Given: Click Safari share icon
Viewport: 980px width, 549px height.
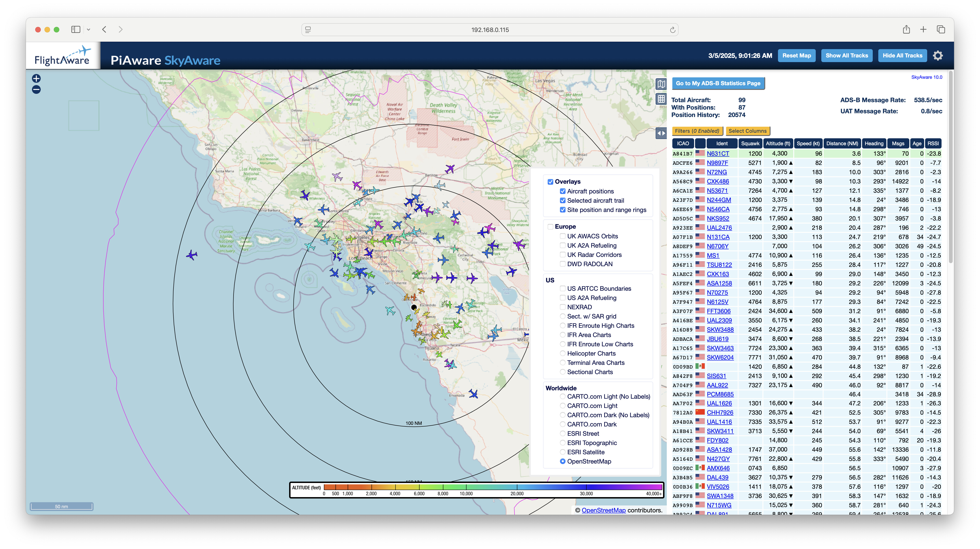Looking at the screenshot, I should (906, 30).
